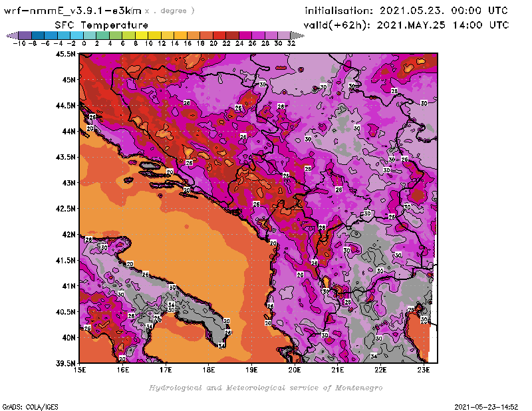Click the '45.5N' latitude label

pos(65,54)
